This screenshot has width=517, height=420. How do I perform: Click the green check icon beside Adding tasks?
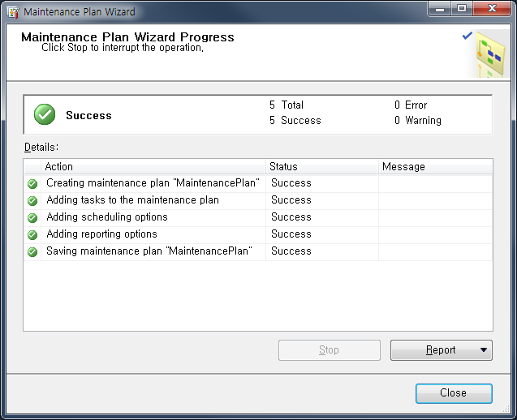coord(32,200)
